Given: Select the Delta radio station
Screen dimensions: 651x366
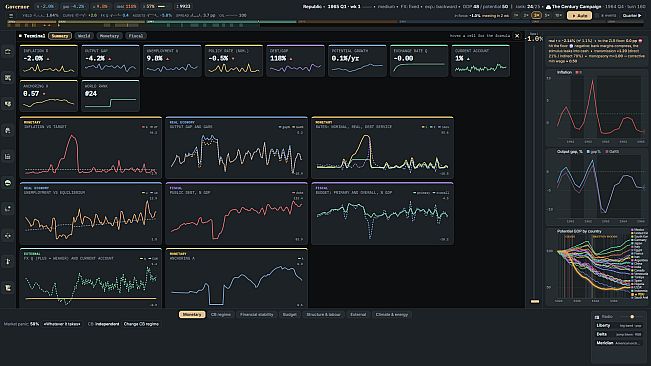Looking at the screenshot, I should tap(619, 334).
